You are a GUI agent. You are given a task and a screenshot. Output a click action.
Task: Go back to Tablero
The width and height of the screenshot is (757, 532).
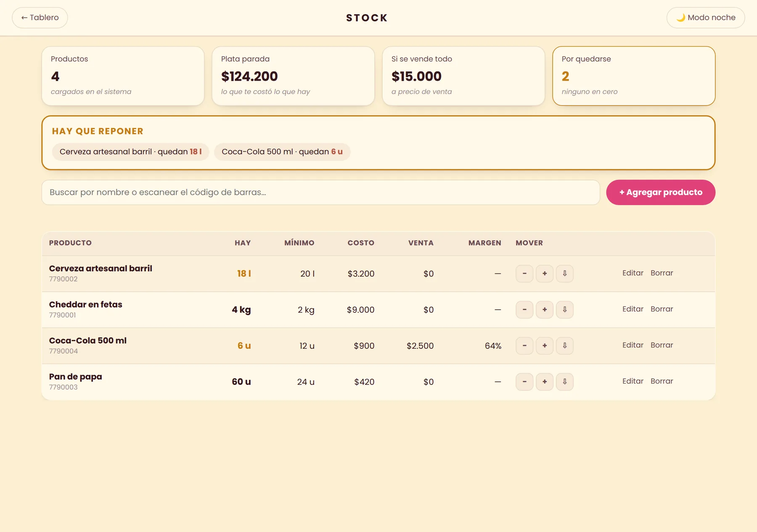click(x=40, y=18)
